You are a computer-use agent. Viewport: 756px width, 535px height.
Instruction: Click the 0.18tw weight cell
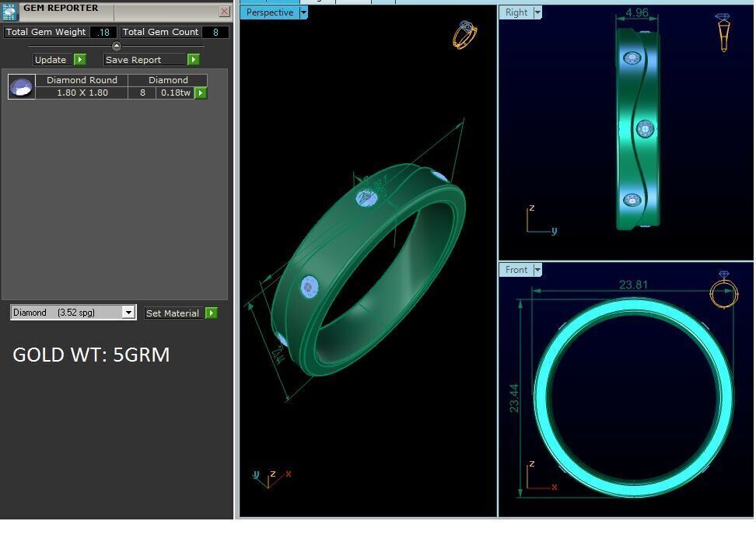(x=176, y=93)
